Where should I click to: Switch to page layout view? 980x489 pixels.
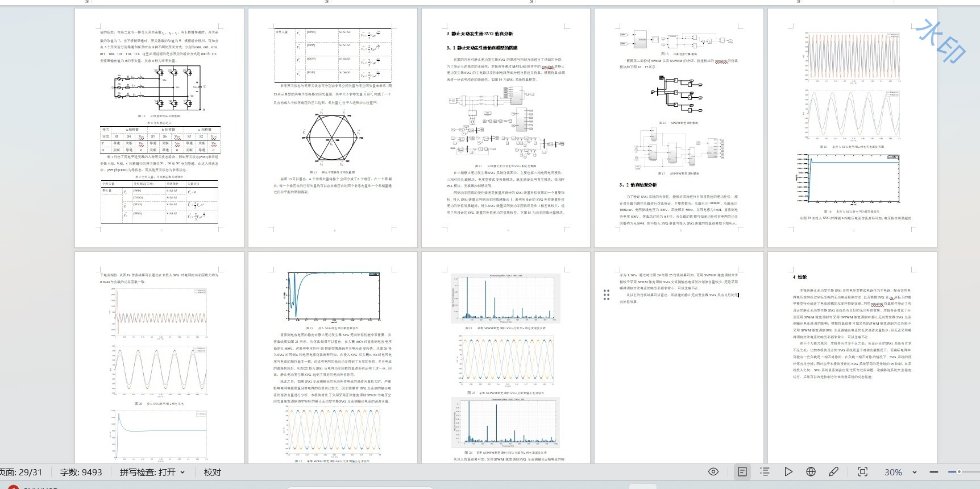742,472
